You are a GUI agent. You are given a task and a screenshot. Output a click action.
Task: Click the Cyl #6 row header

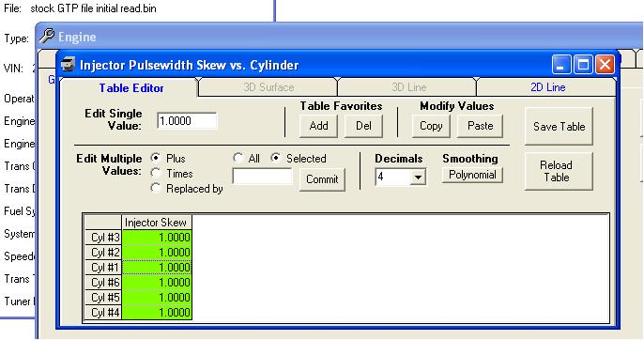coord(103,283)
